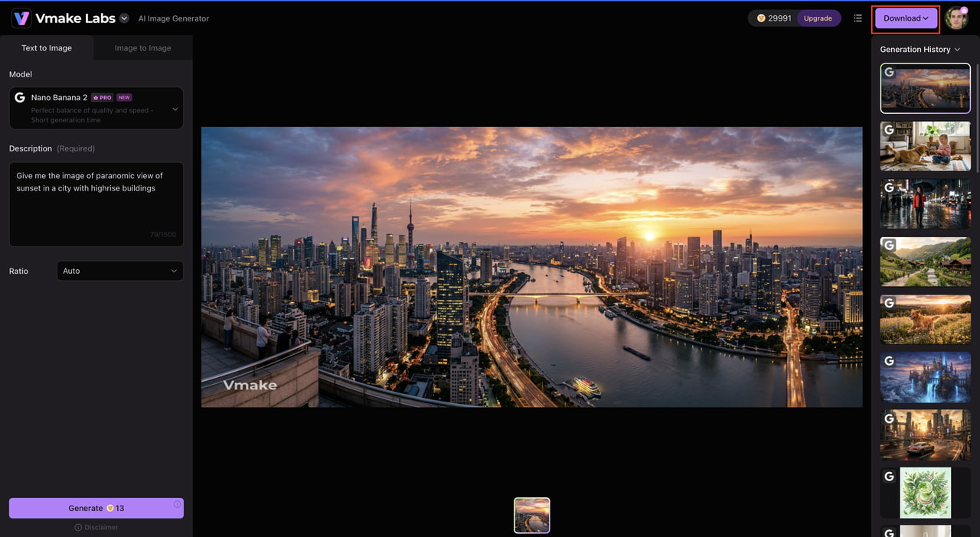The width and height of the screenshot is (980, 537).
Task: Click the cost coin icon on Generate
Action: 110,508
